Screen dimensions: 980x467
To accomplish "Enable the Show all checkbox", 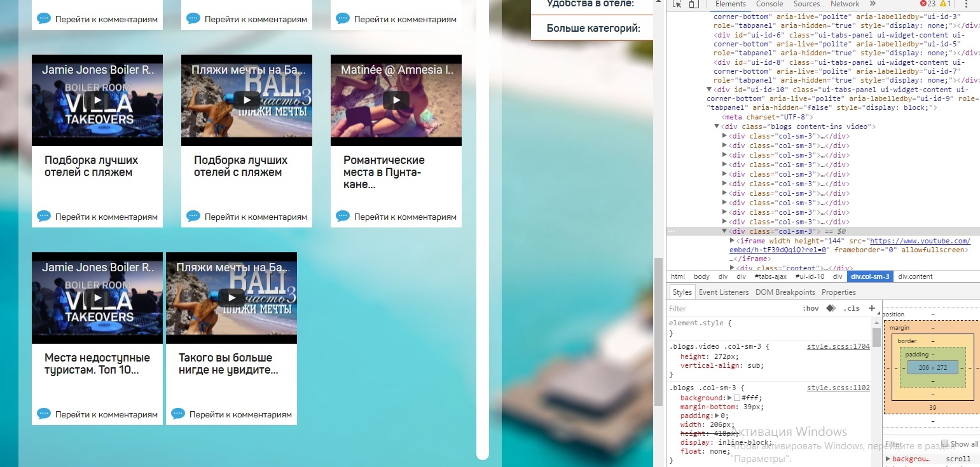I will point(944,443).
